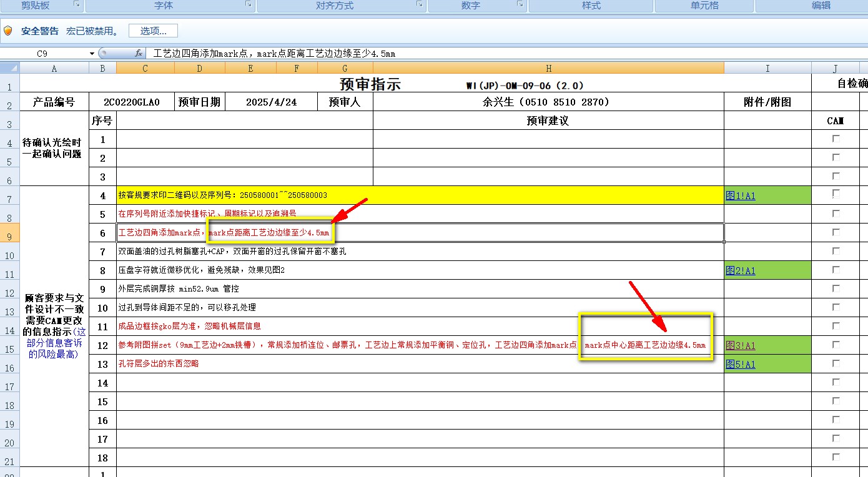Select the cell 成品边框按gko层为准
Screen dimensions: 868x477
420,327
